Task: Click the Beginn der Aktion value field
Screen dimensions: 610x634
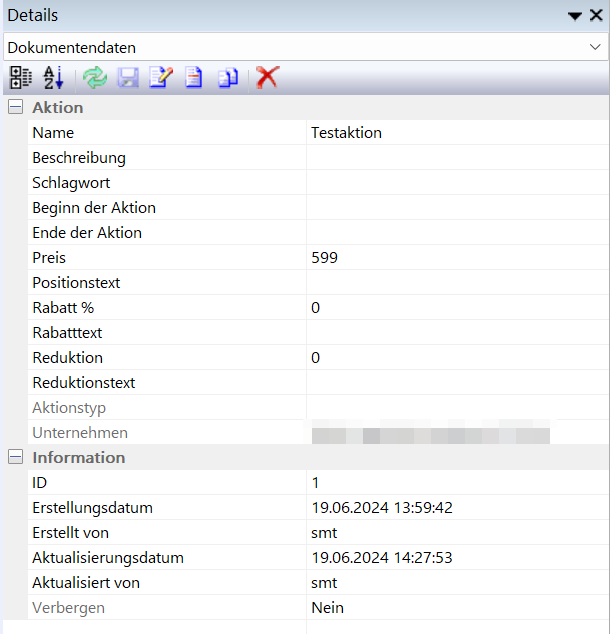Action: point(457,207)
